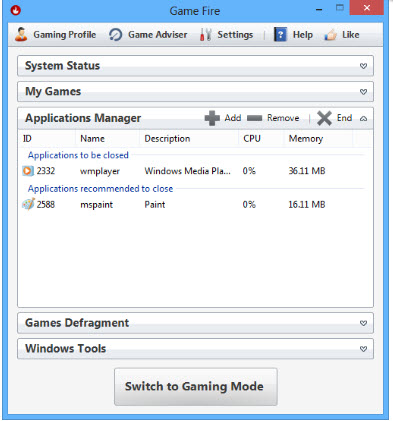Click the Add plus icon
Screen dimensions: 393x421
pyautogui.click(x=212, y=118)
